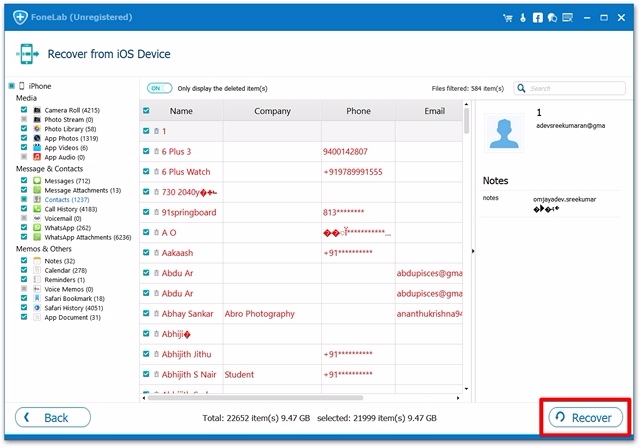640x447 pixels.
Task: Select the Abhijith S Nair contact
Action: pyautogui.click(x=189, y=374)
